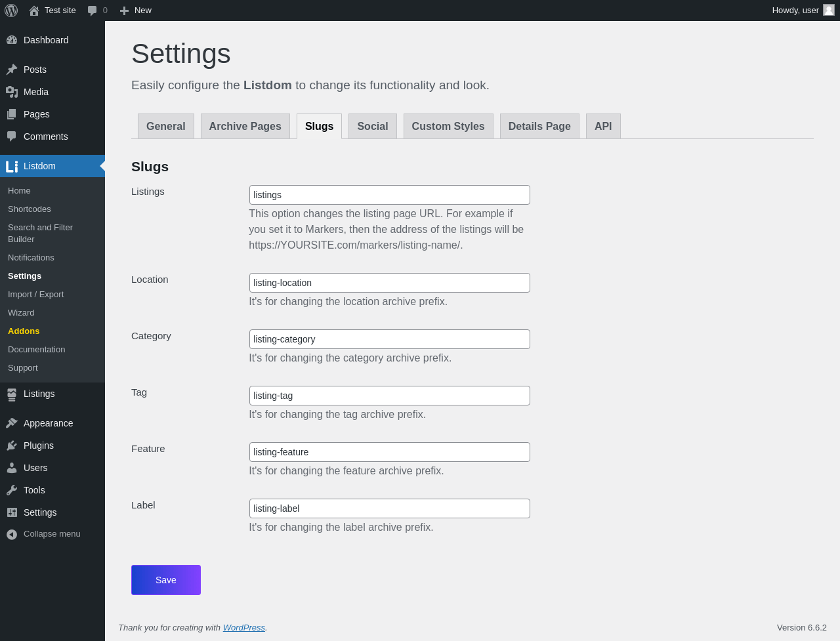Open Import / Export in Listdom submenu
840x641 pixels.
pos(35,295)
